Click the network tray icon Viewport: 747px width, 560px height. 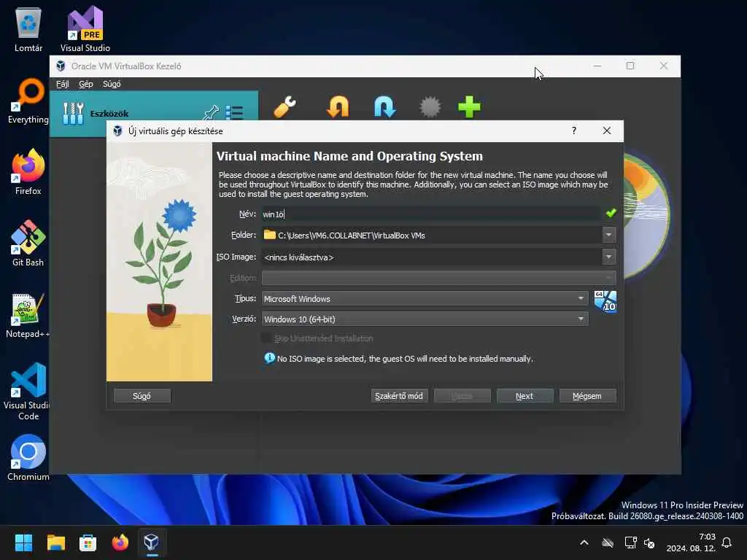630,542
